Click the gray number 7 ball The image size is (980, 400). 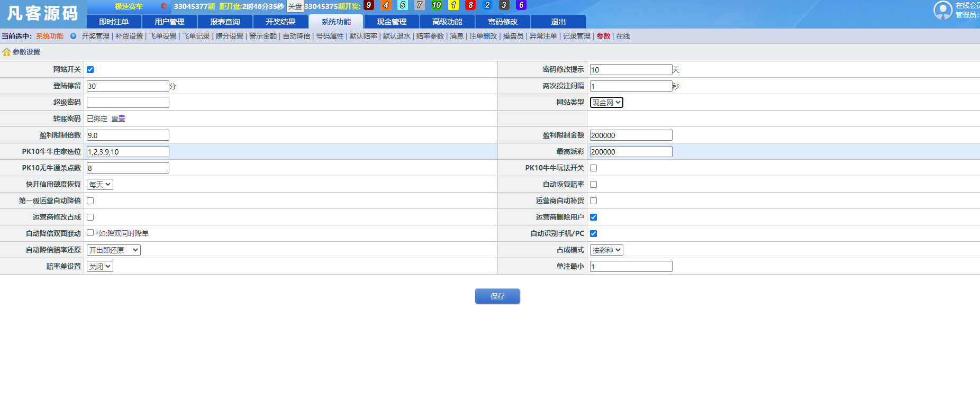(x=420, y=5)
